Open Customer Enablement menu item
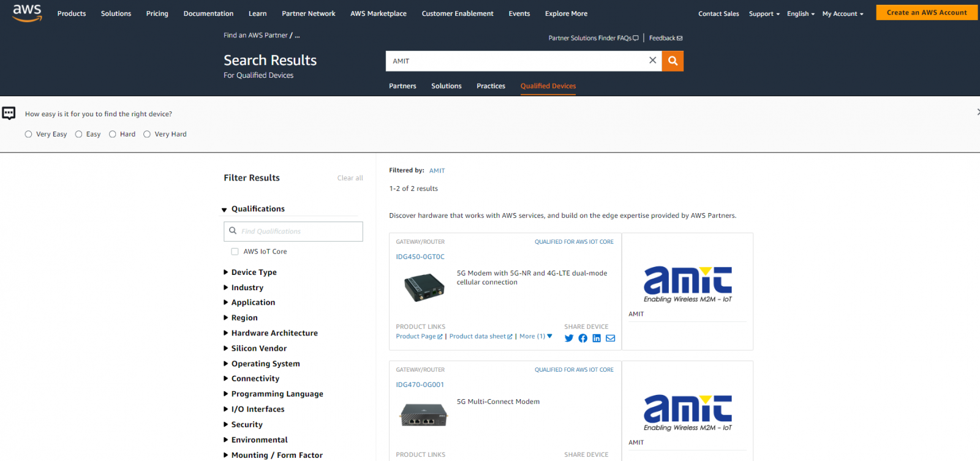This screenshot has height=461, width=980. tap(458, 13)
